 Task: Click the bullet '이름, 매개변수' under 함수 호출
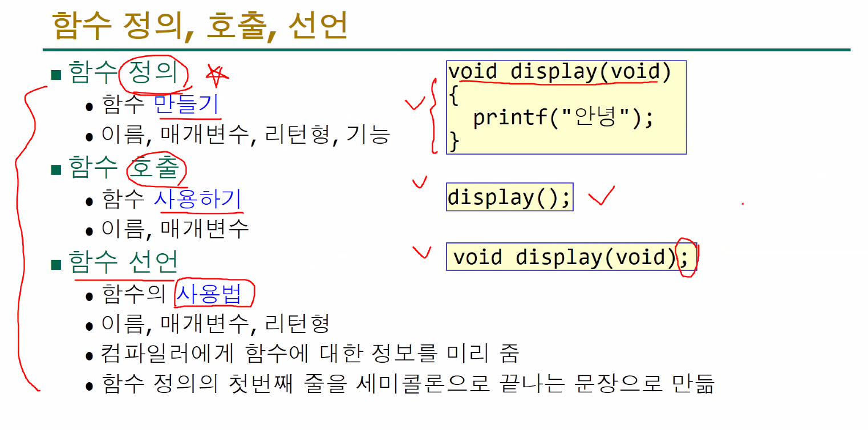click(175, 229)
